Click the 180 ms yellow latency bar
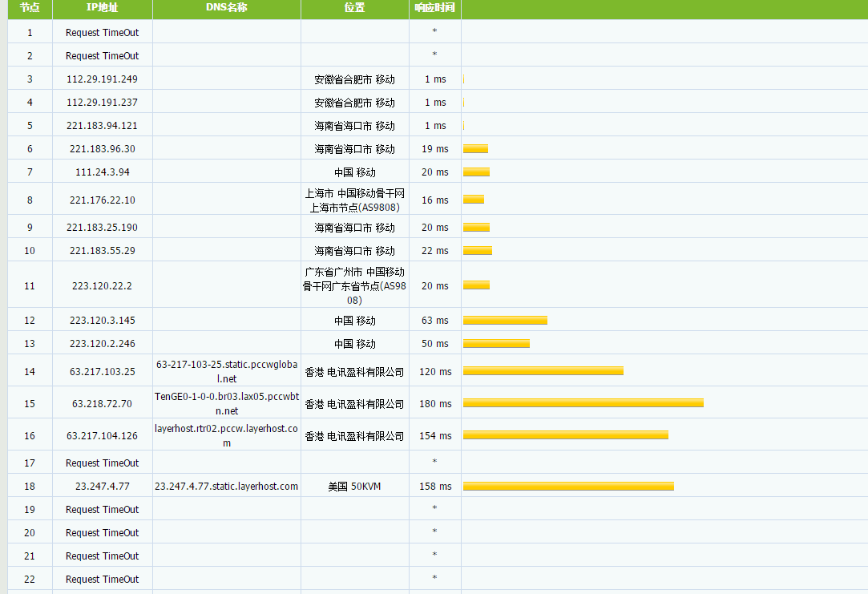The image size is (868, 594). (583, 403)
